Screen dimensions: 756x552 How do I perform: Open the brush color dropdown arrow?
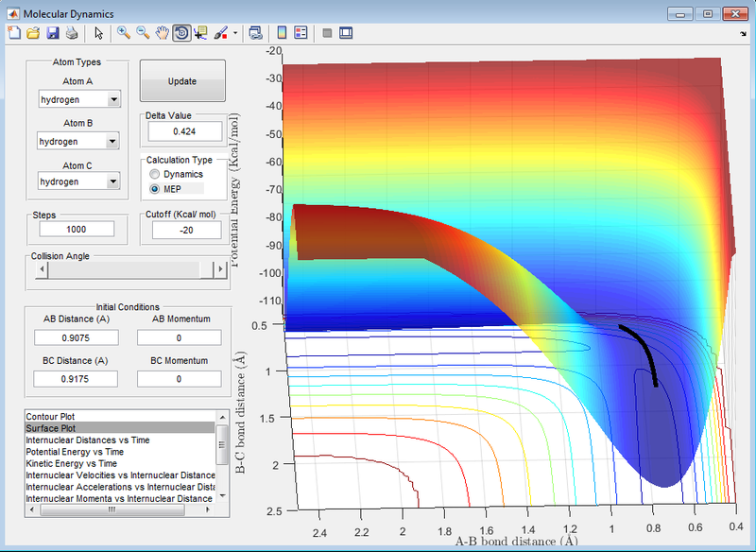coord(235,33)
